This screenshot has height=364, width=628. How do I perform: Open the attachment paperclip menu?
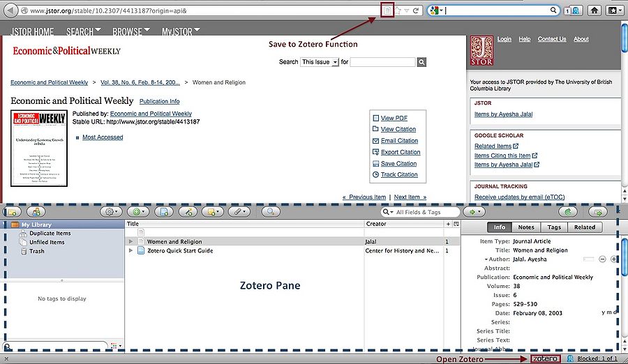tap(239, 212)
